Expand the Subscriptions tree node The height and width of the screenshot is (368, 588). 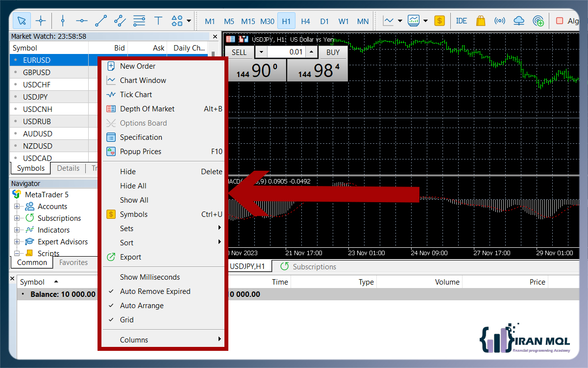17,218
